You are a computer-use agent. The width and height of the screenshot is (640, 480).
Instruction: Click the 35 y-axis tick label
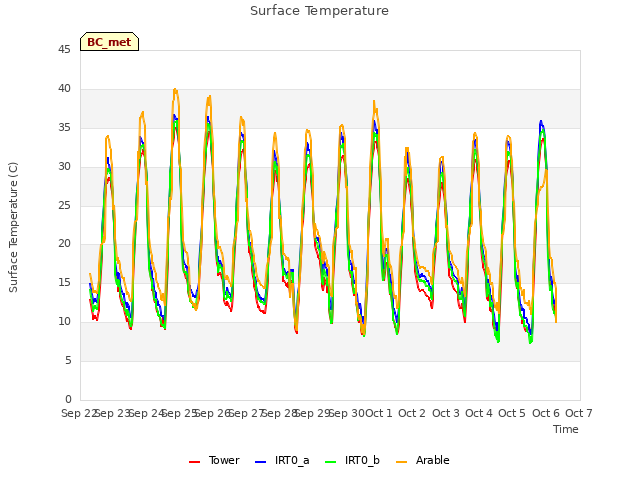click(64, 128)
